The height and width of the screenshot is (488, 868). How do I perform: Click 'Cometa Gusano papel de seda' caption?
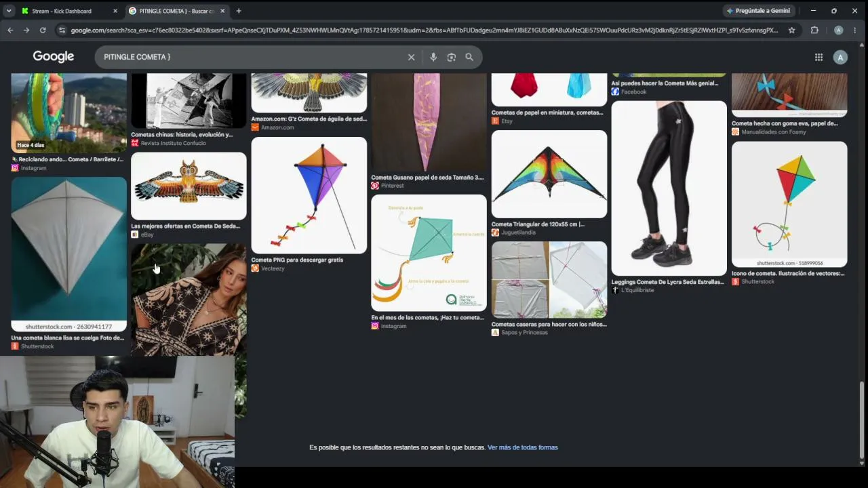click(427, 178)
